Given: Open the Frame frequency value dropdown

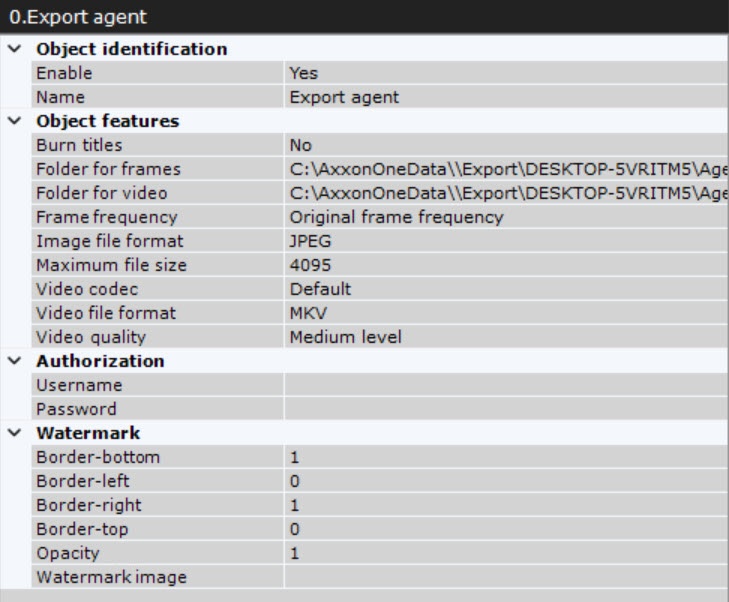Looking at the screenshot, I should [505, 217].
